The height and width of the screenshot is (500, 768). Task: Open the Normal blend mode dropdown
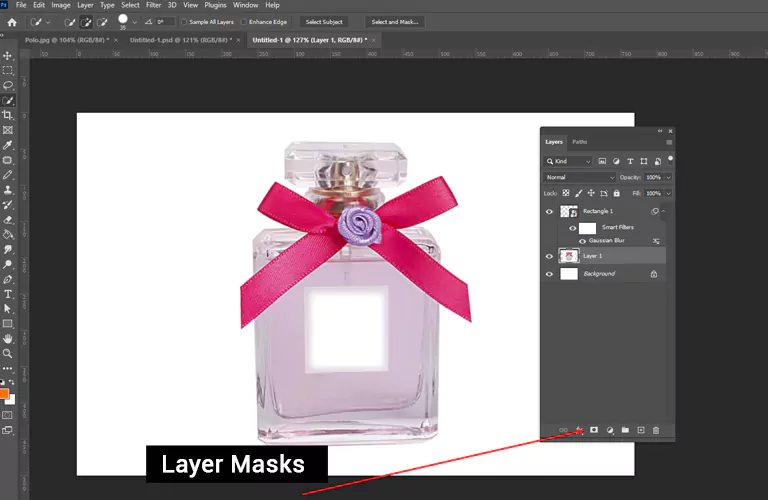tap(579, 177)
